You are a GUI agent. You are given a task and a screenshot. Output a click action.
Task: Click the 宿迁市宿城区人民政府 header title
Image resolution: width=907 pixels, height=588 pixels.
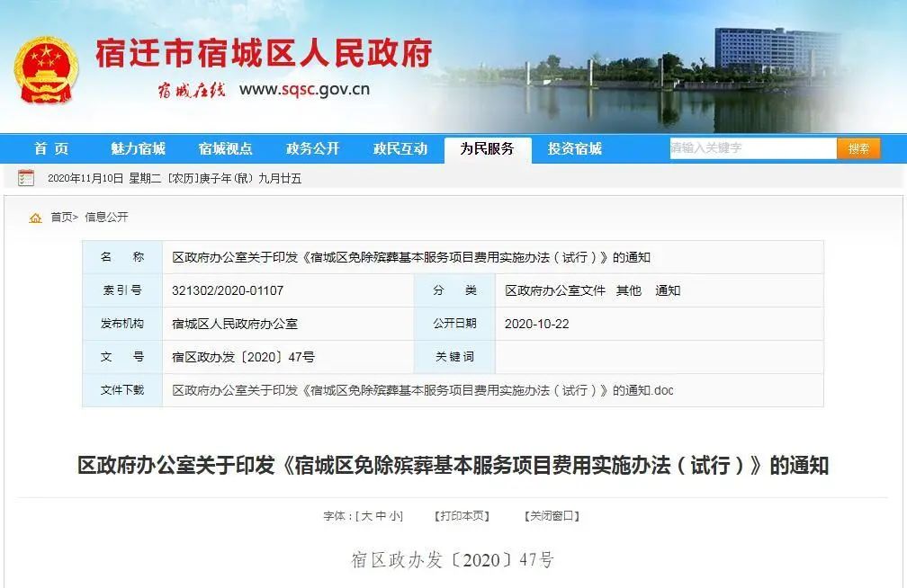click(x=264, y=53)
